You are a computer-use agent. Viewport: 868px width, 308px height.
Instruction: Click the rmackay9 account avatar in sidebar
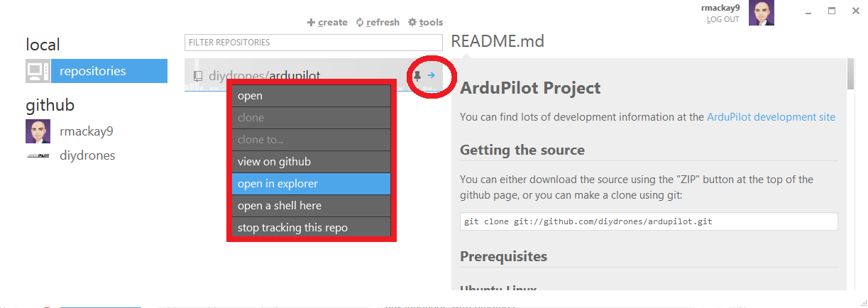(x=38, y=131)
